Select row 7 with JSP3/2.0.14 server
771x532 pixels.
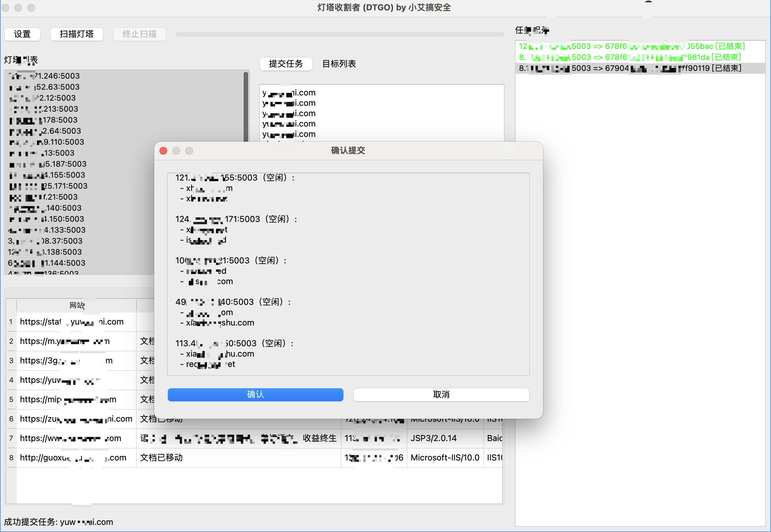(433, 438)
